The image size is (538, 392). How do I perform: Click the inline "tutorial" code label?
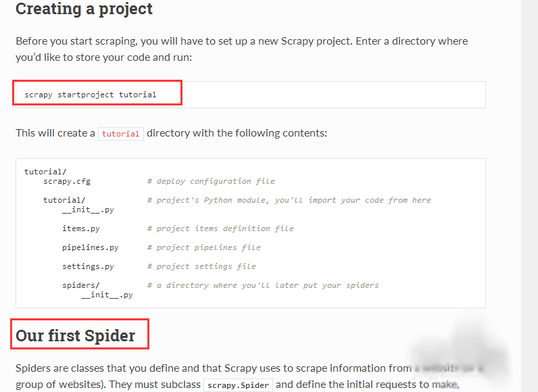[x=121, y=134]
